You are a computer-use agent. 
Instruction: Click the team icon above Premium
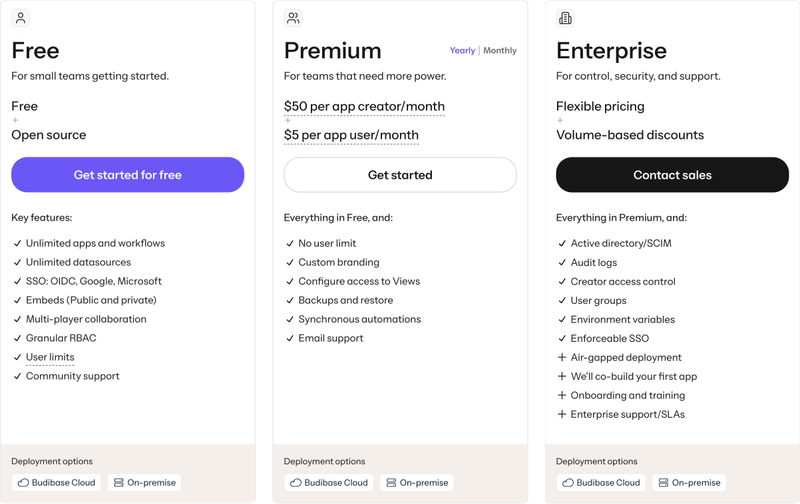point(293,18)
